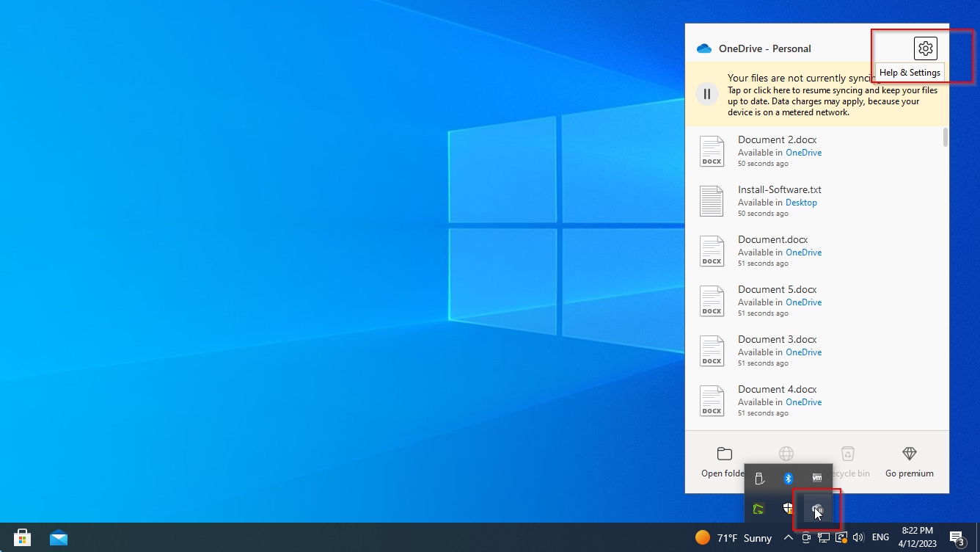Click the Windows Security shield tray icon
This screenshot has width=980, height=552.
789,508
